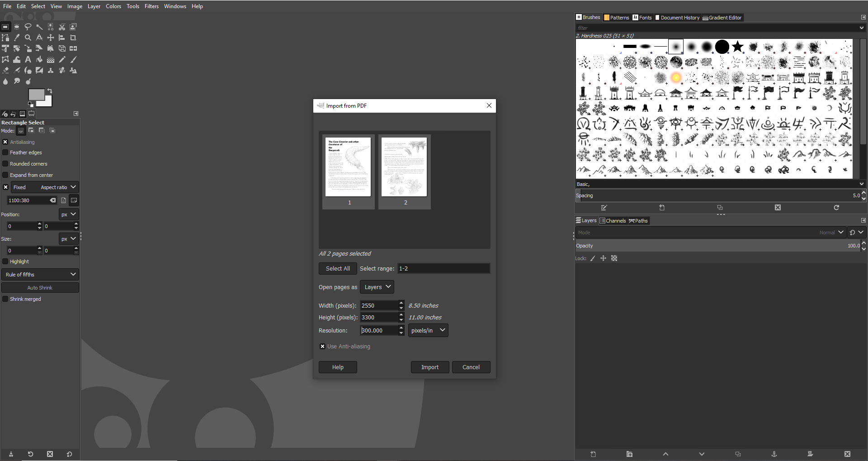Click the Import button
Viewport: 868px width, 461px height.
pyautogui.click(x=430, y=367)
